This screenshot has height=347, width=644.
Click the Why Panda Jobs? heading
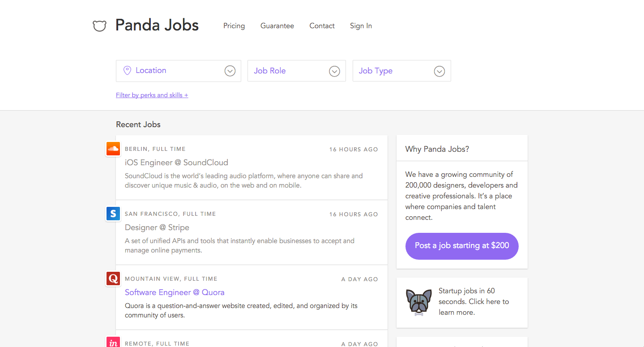437,149
